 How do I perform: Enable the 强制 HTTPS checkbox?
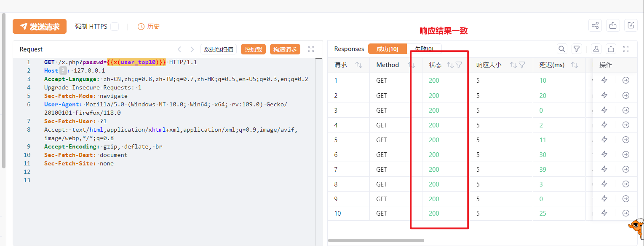tap(115, 27)
